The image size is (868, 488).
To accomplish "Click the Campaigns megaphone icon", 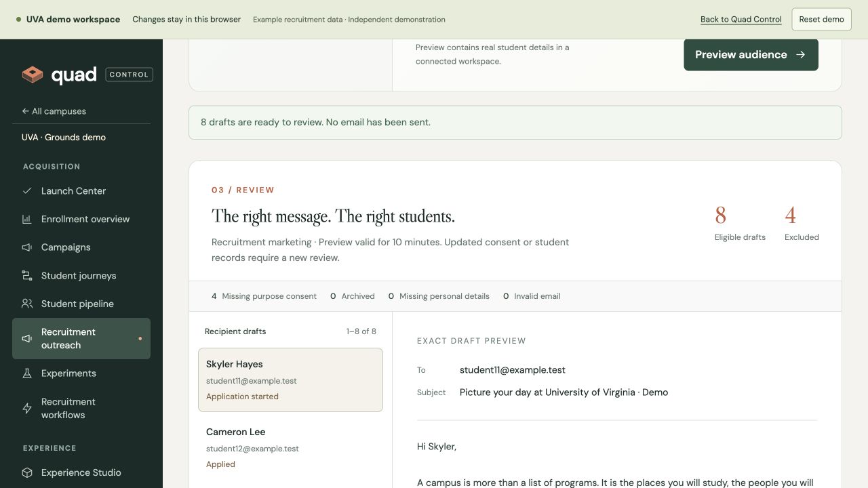I will pyautogui.click(x=27, y=247).
